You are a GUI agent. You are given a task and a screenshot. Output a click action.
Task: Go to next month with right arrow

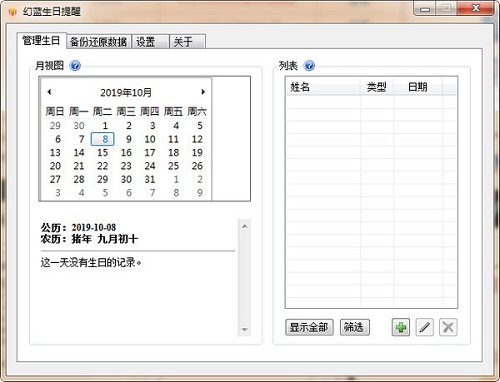coord(203,92)
